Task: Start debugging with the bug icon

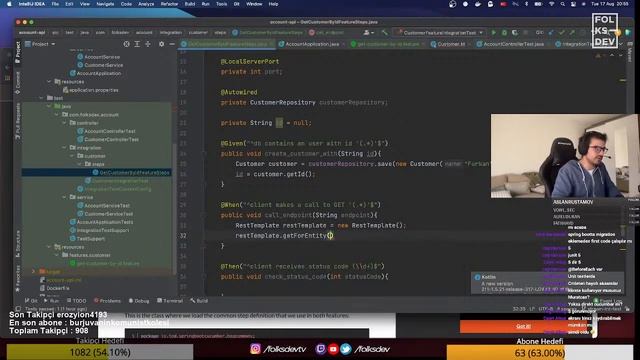Action: (x=504, y=32)
